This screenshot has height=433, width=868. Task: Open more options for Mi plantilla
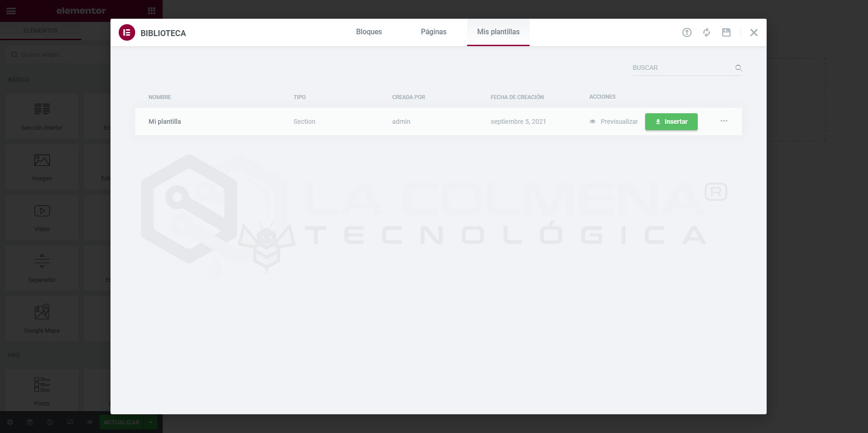coord(724,121)
